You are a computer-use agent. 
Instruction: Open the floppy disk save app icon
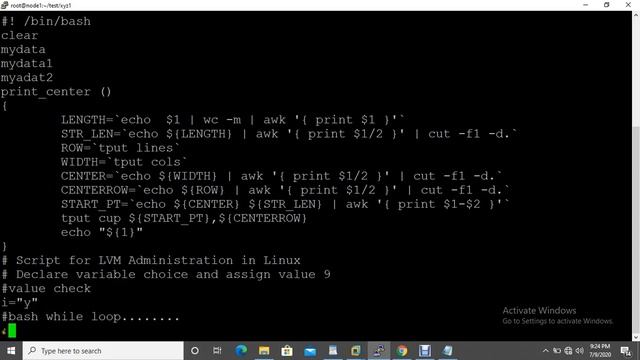click(424, 351)
